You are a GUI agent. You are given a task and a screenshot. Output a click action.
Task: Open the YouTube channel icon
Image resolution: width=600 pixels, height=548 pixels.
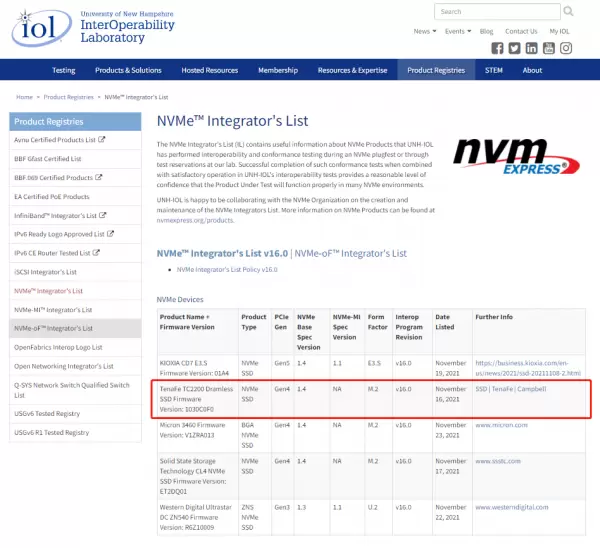(550, 48)
